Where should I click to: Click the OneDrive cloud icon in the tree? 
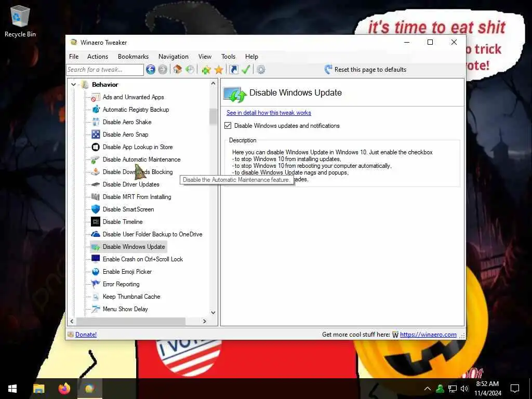[96, 234]
